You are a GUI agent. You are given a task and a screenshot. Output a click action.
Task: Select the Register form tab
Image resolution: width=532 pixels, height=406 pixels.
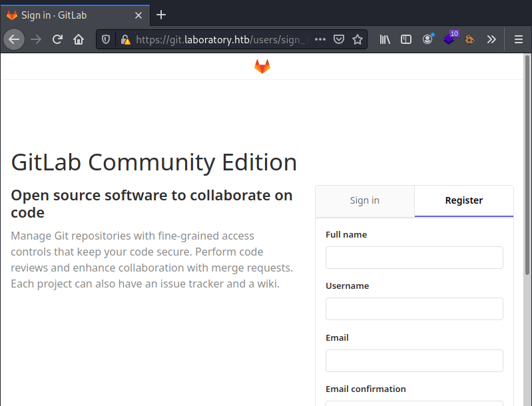tap(464, 201)
